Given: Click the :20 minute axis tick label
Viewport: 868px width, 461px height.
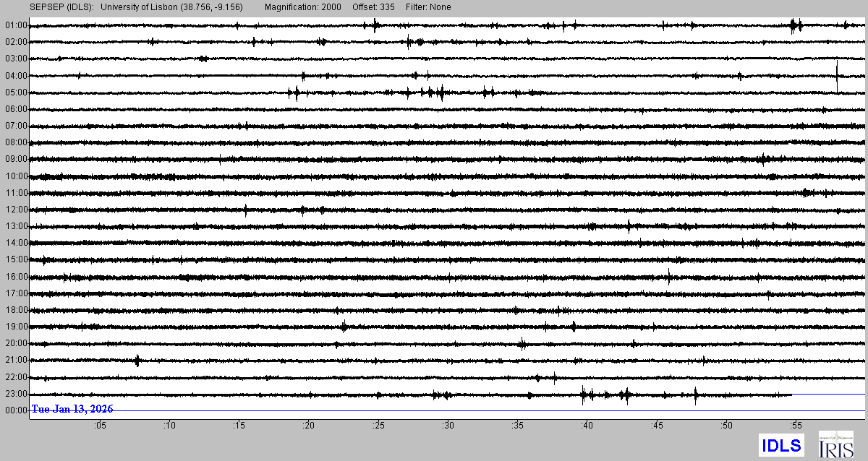Looking at the screenshot, I should (308, 426).
